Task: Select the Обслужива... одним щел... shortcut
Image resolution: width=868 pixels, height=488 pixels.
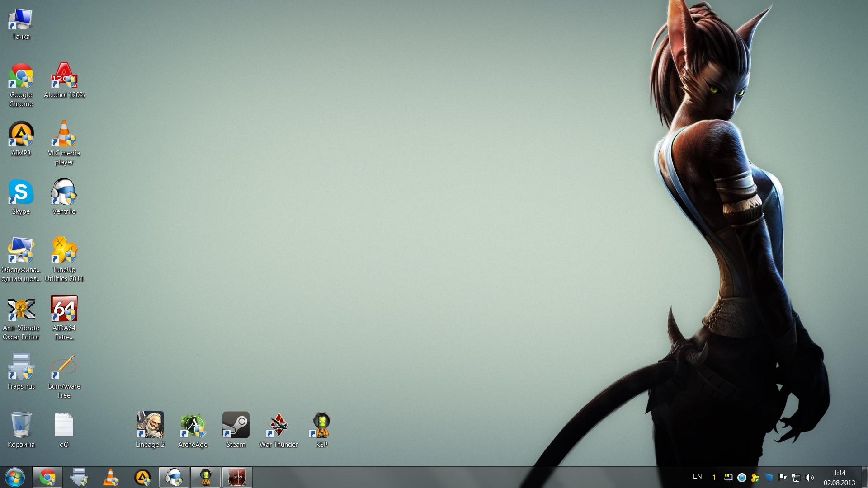Action: click(21, 260)
